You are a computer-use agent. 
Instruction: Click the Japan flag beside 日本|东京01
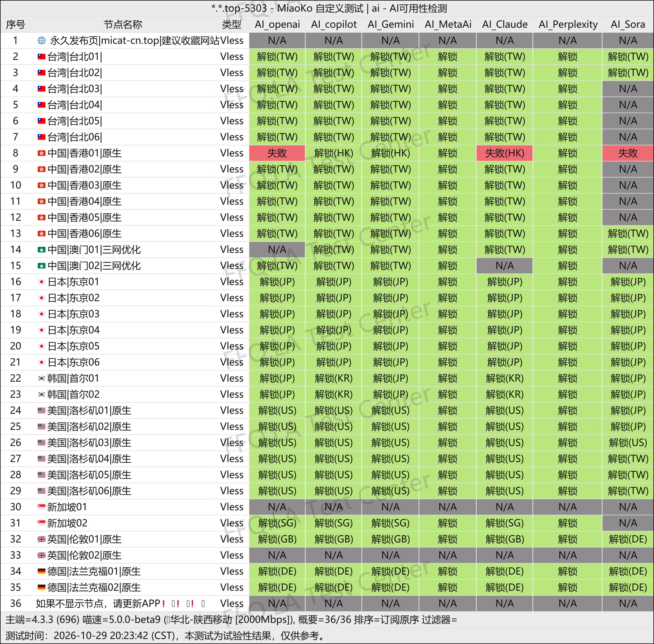(x=41, y=282)
